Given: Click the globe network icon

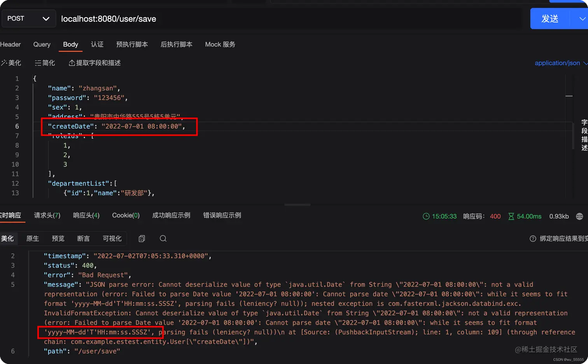Looking at the screenshot, I should pyautogui.click(x=579, y=217).
